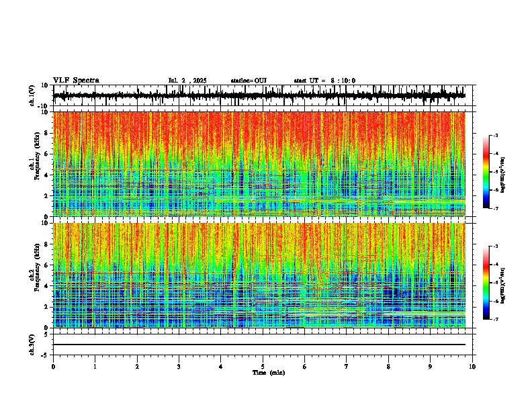Click the time axis tick label "1"
532x411 pixels.
coord(95,367)
